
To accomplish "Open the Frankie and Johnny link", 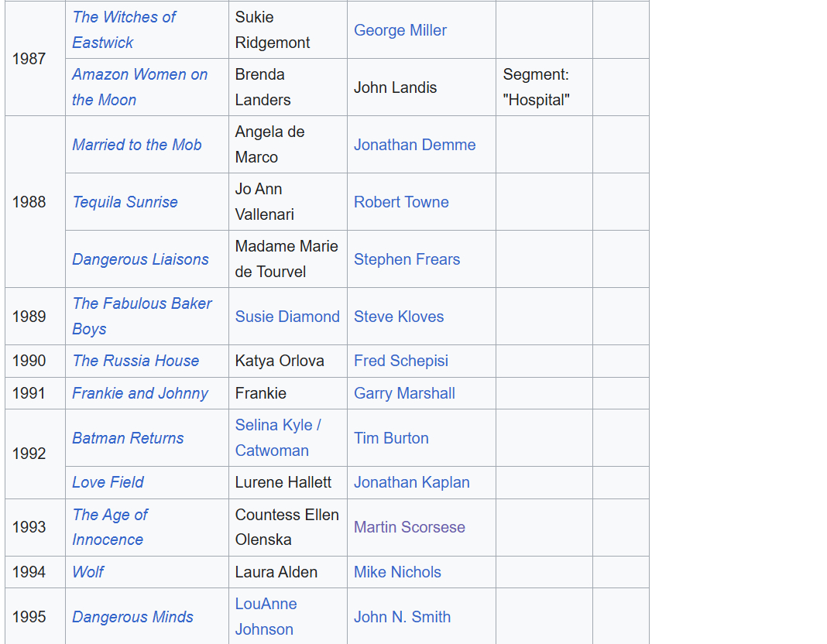I will coord(139,393).
